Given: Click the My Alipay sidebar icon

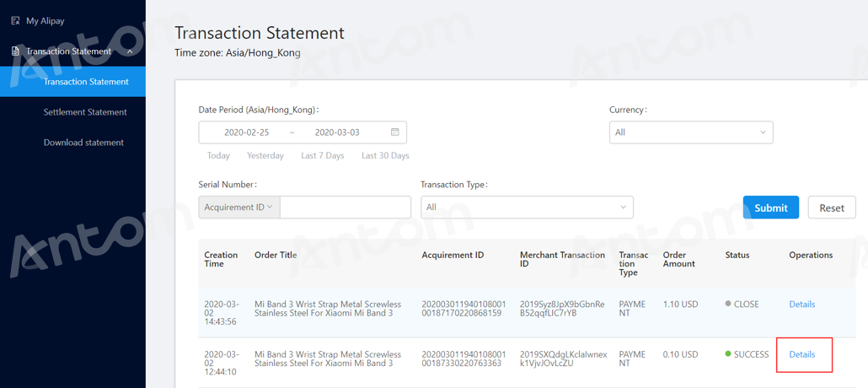Looking at the screenshot, I should 15,21.
